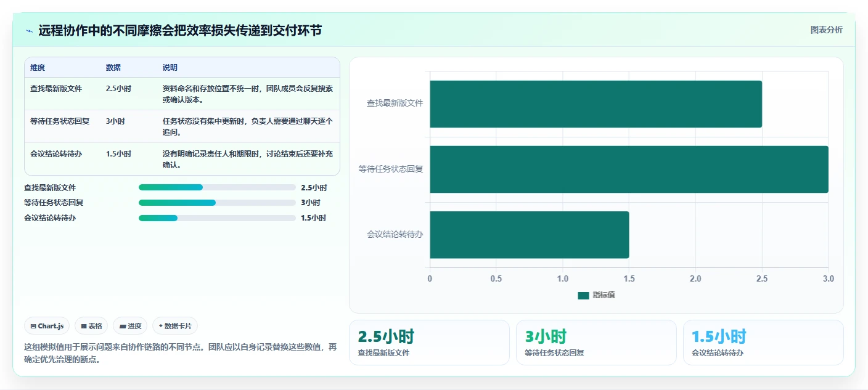Viewport: 868px width, 390px height.
Task: Click the 查找最新版文件 chart bar
Action: tap(596, 104)
